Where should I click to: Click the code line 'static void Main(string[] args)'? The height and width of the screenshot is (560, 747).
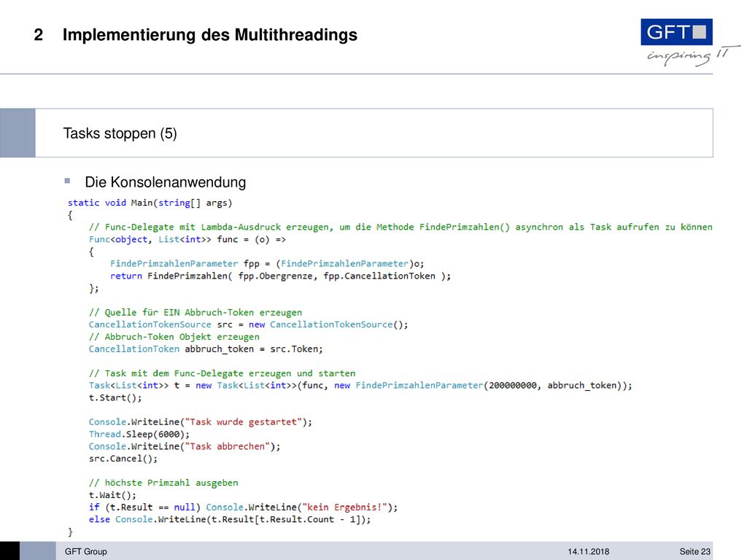(x=150, y=203)
